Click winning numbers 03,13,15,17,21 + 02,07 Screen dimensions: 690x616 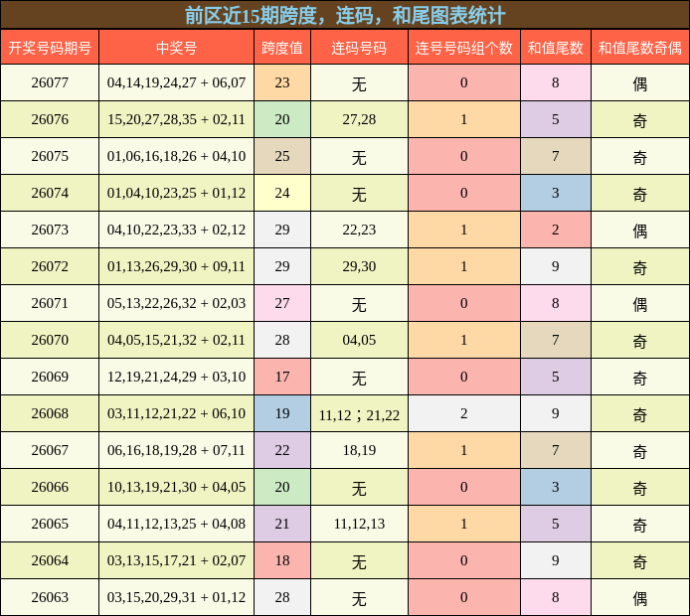(x=176, y=560)
